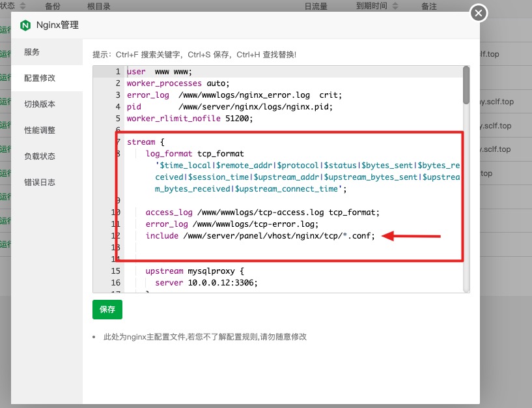Click the pid nginx.pid line
Image resolution: width=532 pixels, height=408 pixels.
[230, 107]
